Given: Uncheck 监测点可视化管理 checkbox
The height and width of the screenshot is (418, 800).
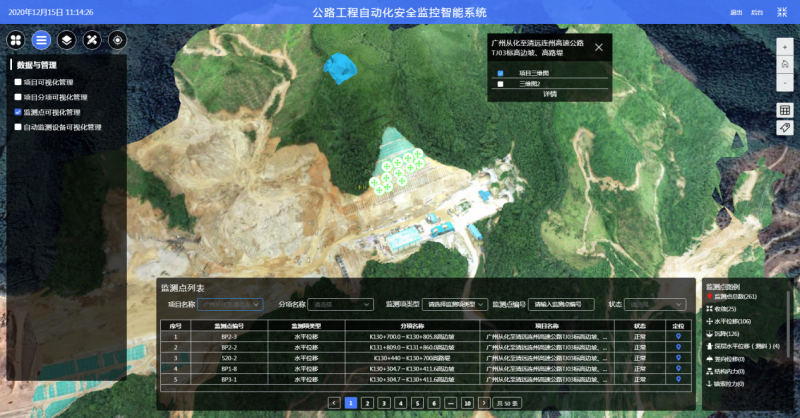Looking at the screenshot, I should (18, 113).
